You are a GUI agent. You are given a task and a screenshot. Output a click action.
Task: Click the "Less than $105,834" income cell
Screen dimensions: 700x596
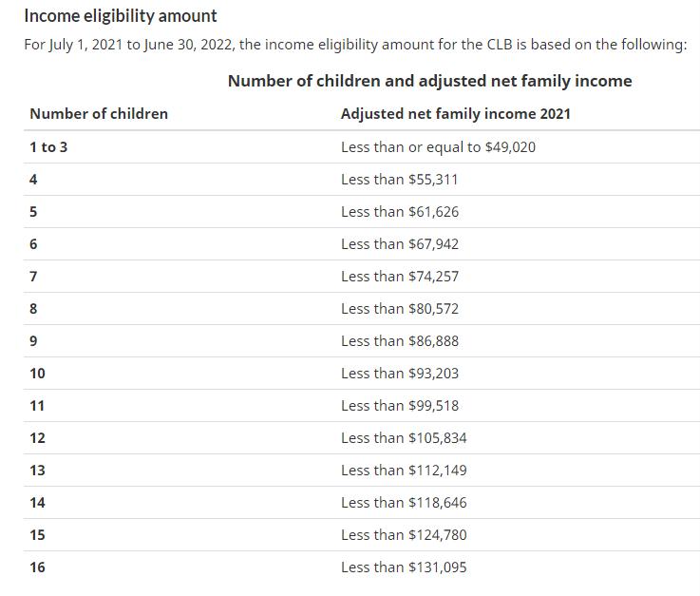(404, 438)
